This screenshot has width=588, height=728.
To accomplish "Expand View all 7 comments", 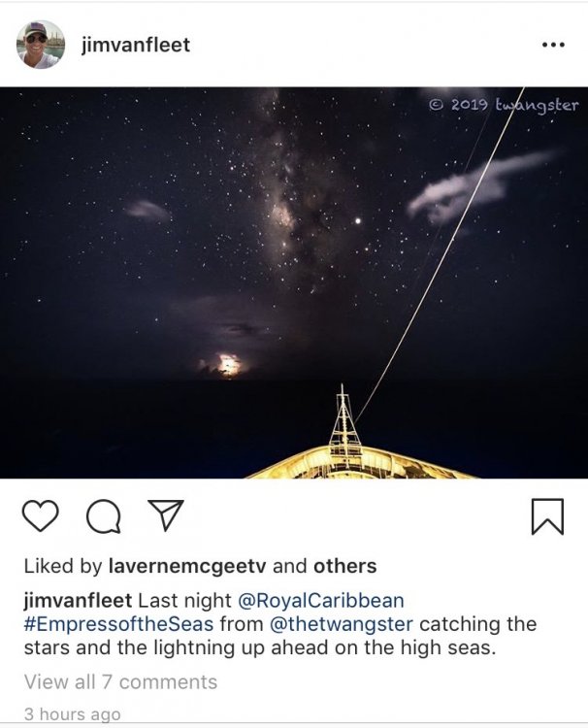I will pyautogui.click(x=120, y=682).
